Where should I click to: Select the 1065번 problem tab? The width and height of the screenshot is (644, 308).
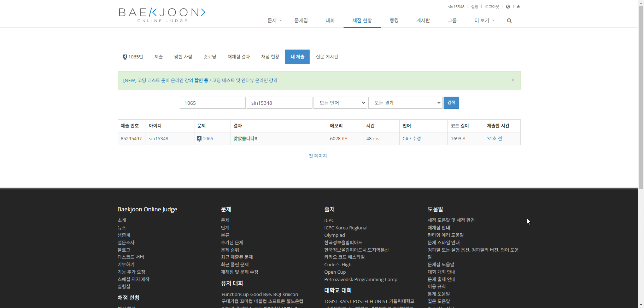pyautogui.click(x=133, y=57)
